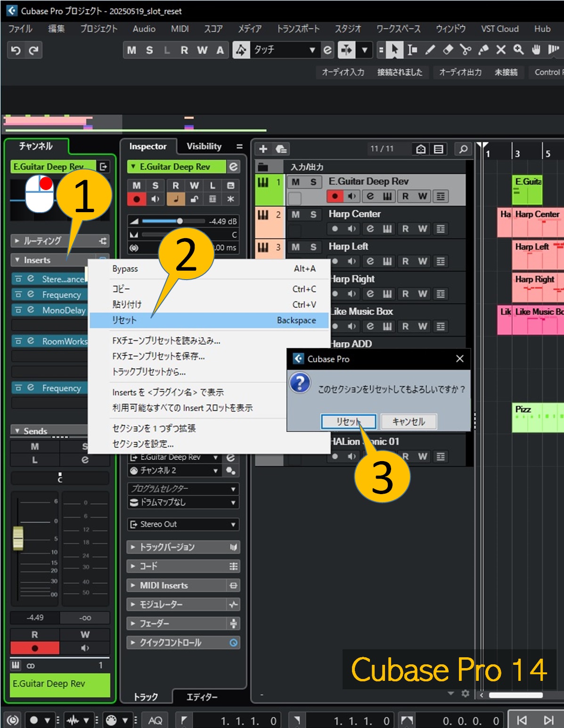Open the Stereo Out routing dropdown
The width and height of the screenshot is (564, 728).
point(183,524)
